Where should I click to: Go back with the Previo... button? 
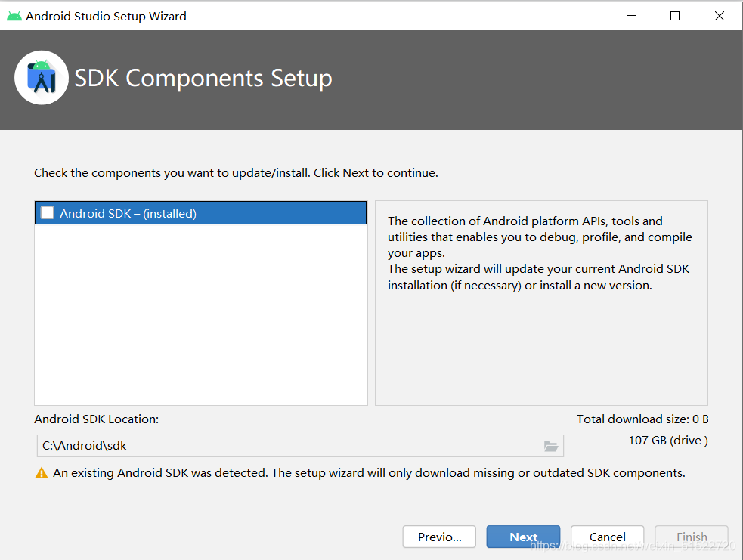click(x=439, y=537)
